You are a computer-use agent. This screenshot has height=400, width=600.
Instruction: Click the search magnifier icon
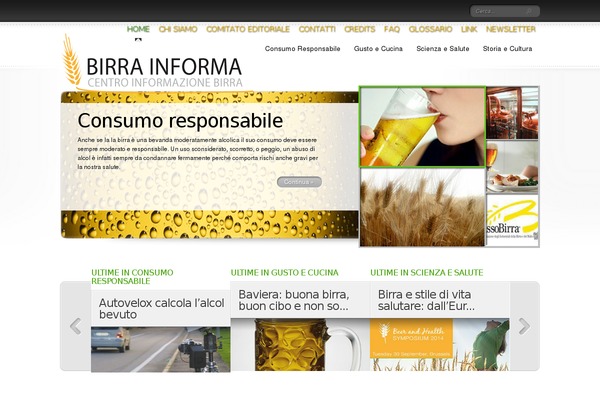pos(529,11)
